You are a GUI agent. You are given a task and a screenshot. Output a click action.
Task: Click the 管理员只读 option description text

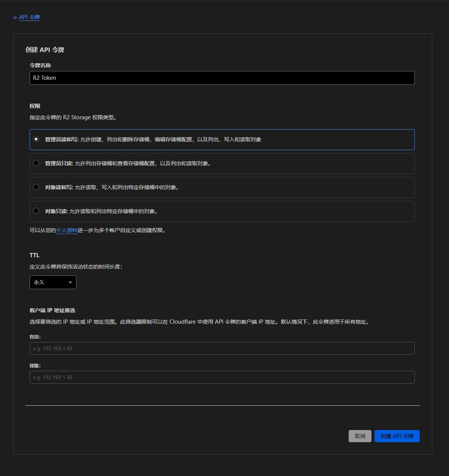coord(143,163)
